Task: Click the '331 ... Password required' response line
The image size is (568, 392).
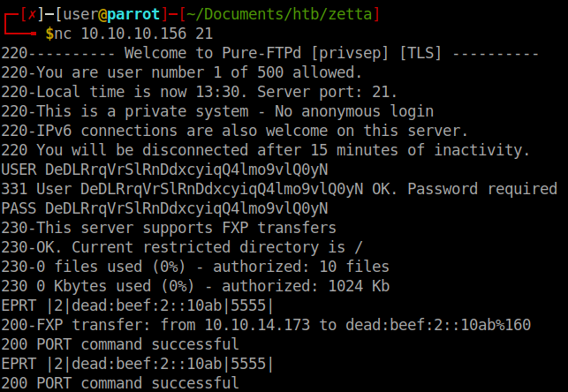Action: click(x=279, y=189)
